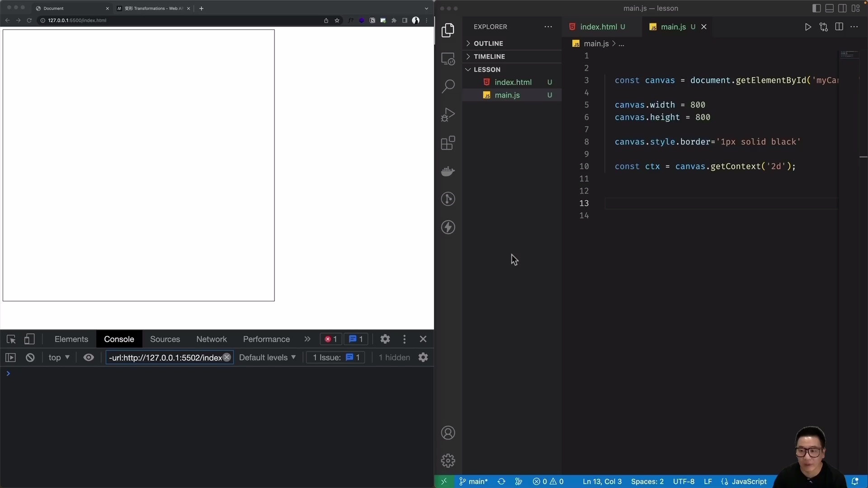The height and width of the screenshot is (488, 868).
Task: Open the Accounts icon in the VS Code activity bar
Action: pos(448,433)
